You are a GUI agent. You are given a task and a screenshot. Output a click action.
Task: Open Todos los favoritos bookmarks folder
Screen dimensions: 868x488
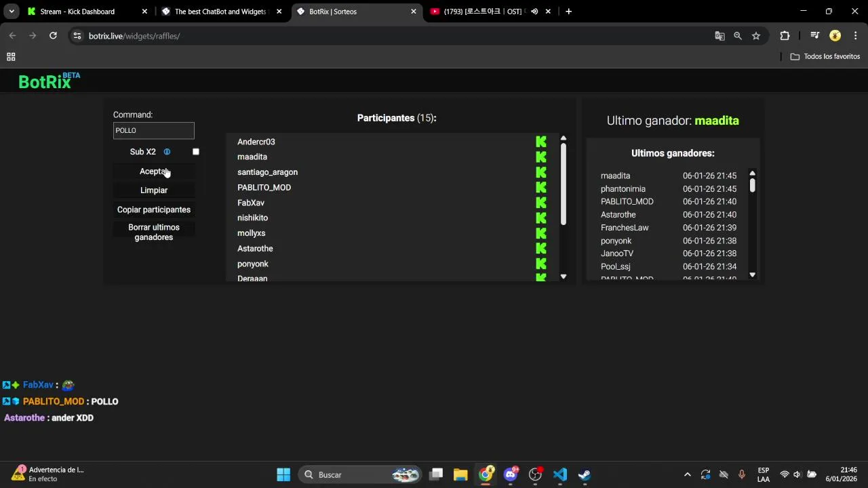[825, 57]
